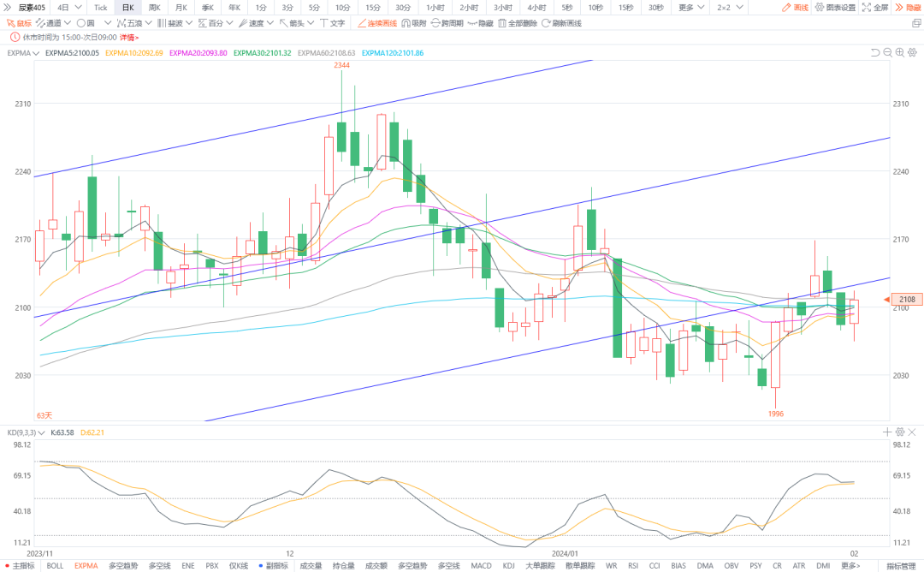Apply the KDJ sub indicator
Screen dimensions: 924x572
(508, 565)
